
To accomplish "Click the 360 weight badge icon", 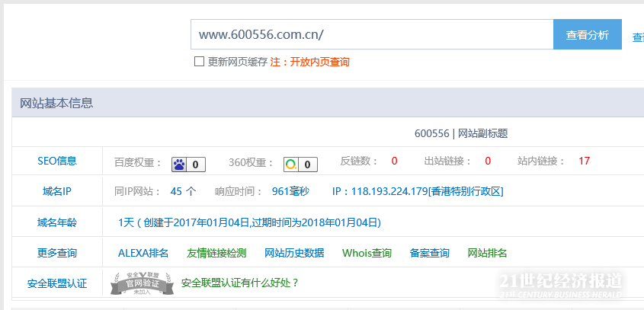I will 300,165.
